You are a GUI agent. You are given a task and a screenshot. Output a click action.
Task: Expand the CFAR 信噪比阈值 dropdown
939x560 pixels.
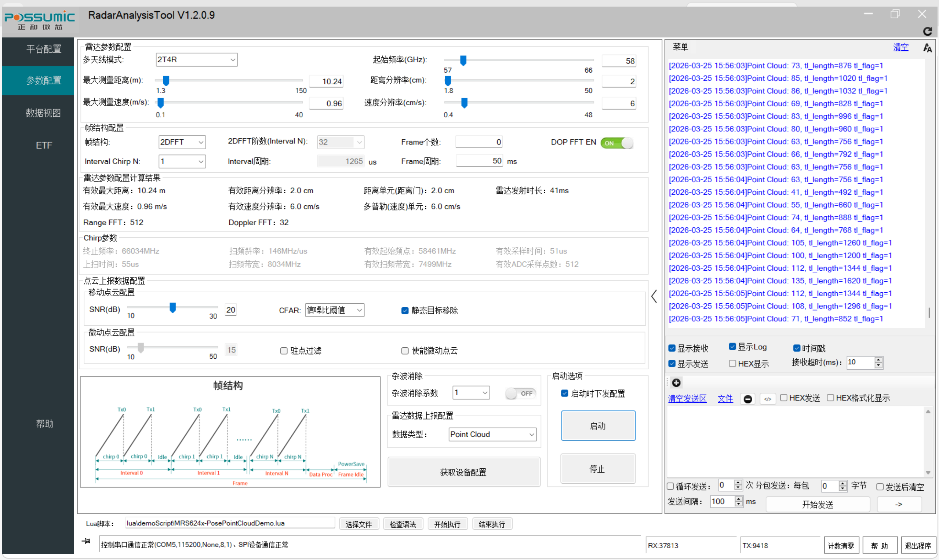tap(334, 310)
